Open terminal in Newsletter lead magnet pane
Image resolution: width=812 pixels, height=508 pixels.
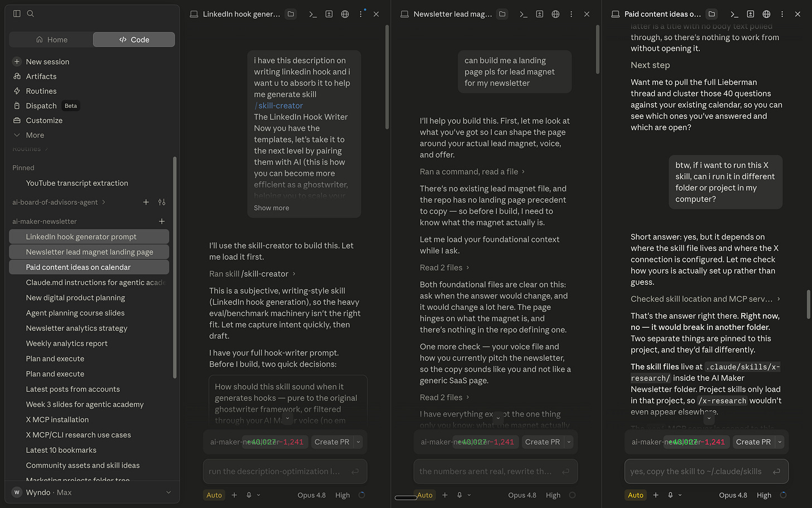(523, 14)
